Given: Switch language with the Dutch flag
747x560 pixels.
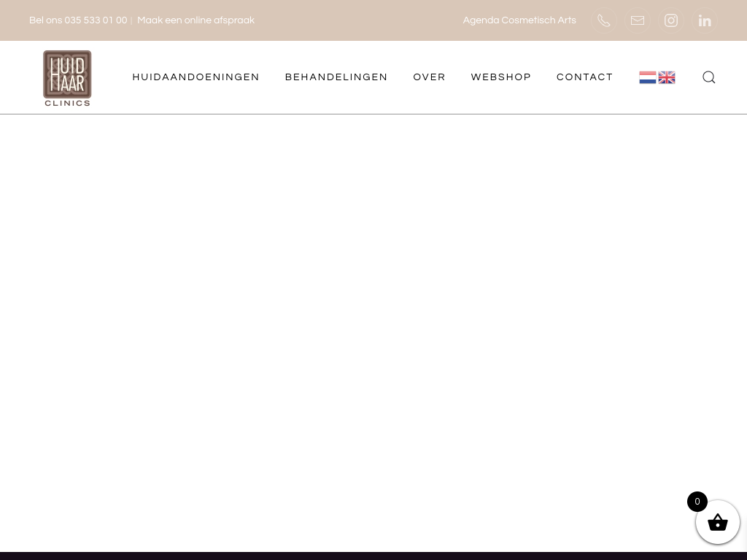Looking at the screenshot, I should [x=647, y=77].
